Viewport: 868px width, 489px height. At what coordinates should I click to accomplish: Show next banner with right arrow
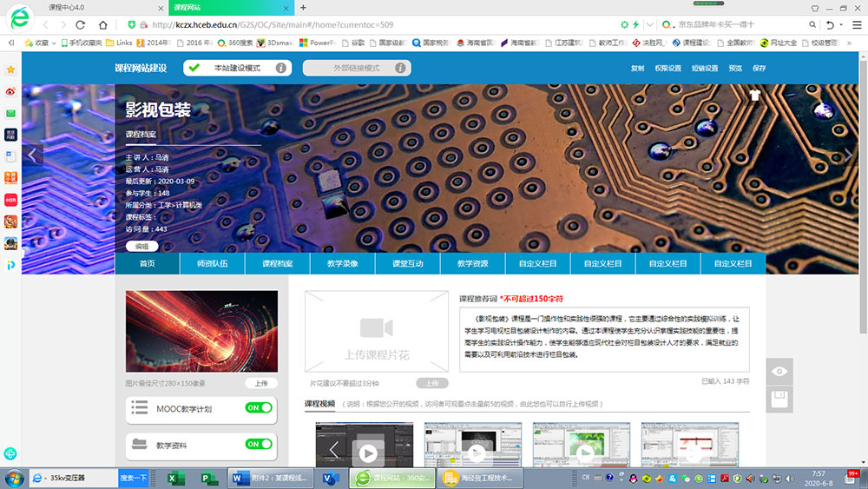coord(848,155)
